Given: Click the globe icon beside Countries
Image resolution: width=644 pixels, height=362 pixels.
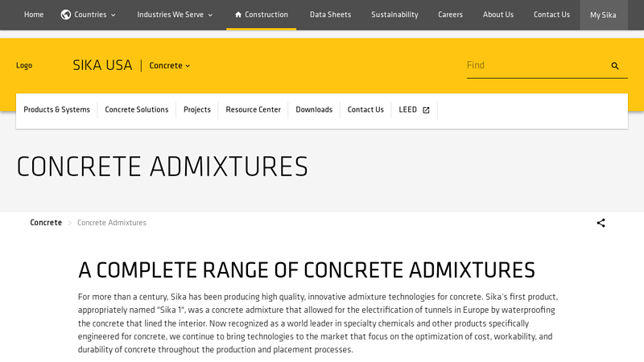Looking at the screenshot, I should pos(66,14).
